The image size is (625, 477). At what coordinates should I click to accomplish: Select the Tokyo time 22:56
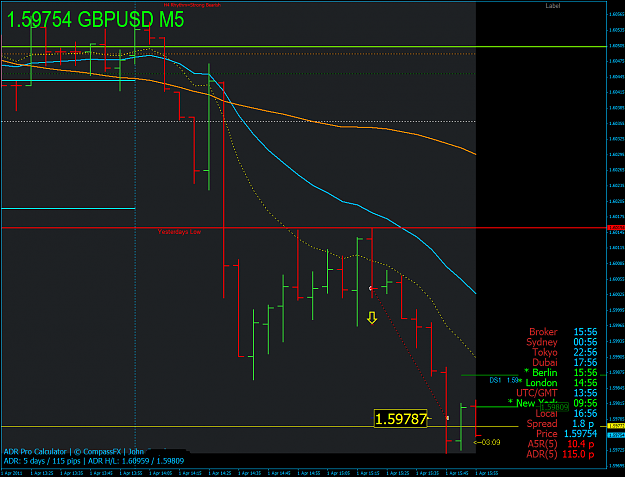585,352
